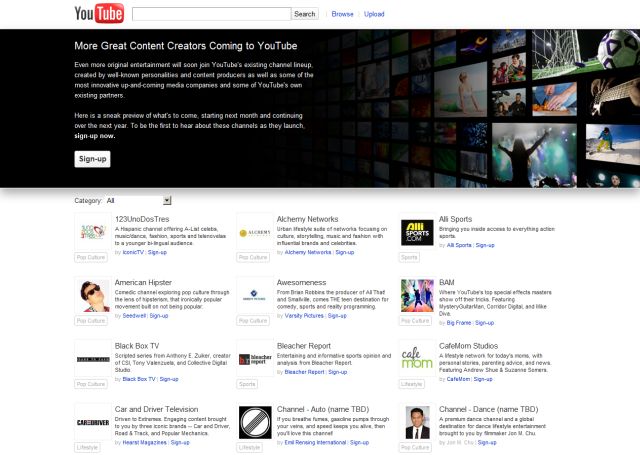This screenshot has height=455, width=640.
Task: Click the banner headline about Content Creators
Action: click(186, 46)
